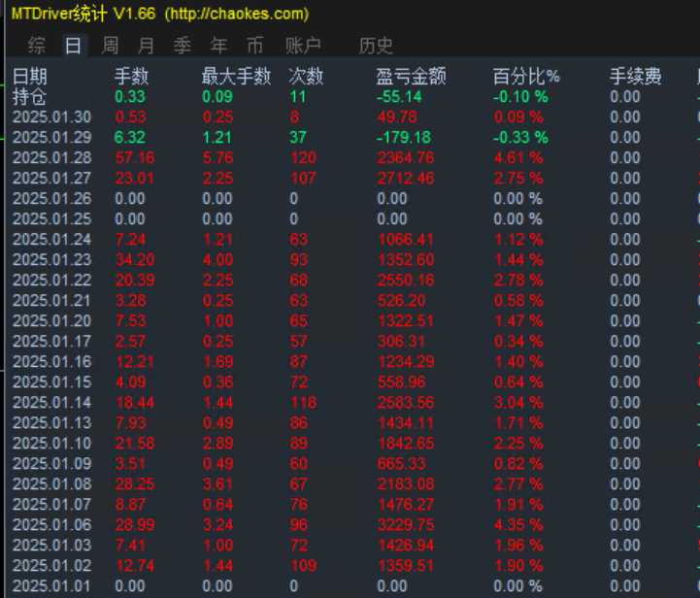Select the 2025.01.07 date row
The height and width of the screenshot is (598, 700).
pos(51,504)
